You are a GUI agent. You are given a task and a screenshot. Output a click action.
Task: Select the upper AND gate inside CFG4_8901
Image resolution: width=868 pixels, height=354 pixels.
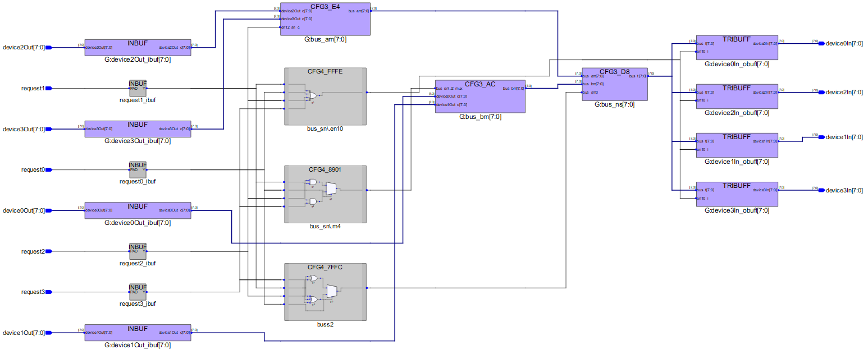(313, 182)
